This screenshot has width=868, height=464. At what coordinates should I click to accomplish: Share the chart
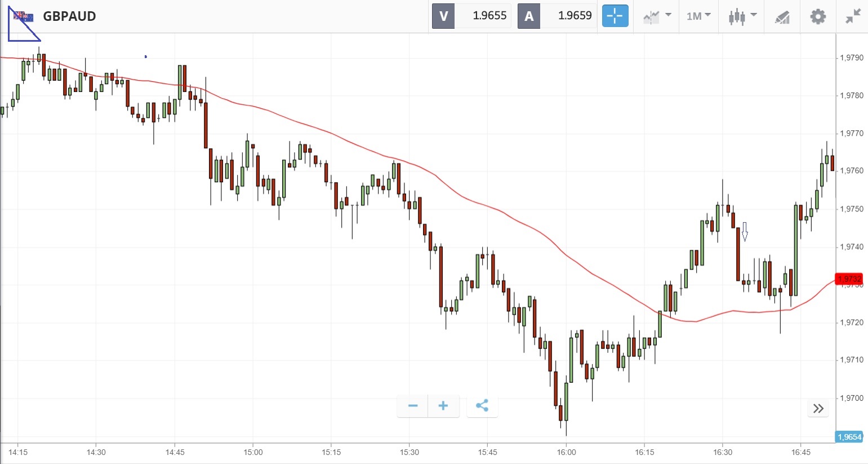click(482, 406)
